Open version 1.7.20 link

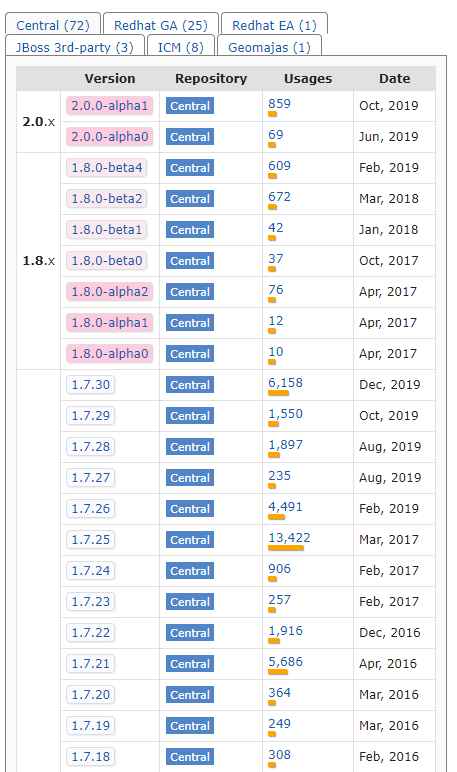[91, 695]
